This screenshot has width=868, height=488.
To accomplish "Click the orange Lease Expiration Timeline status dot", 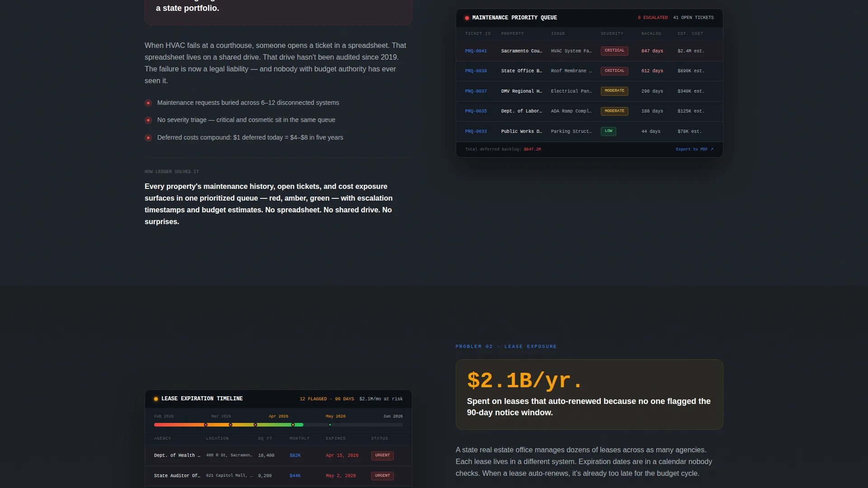I will click(x=156, y=399).
